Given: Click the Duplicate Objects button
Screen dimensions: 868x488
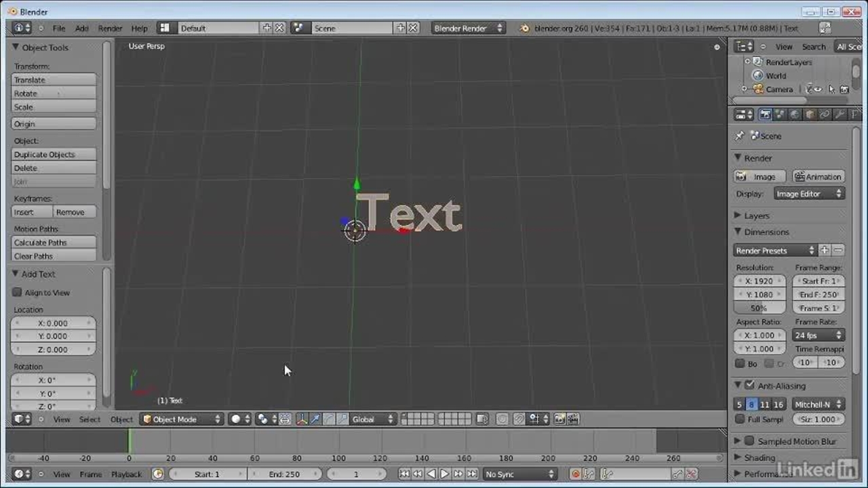Looking at the screenshot, I should 54,155.
